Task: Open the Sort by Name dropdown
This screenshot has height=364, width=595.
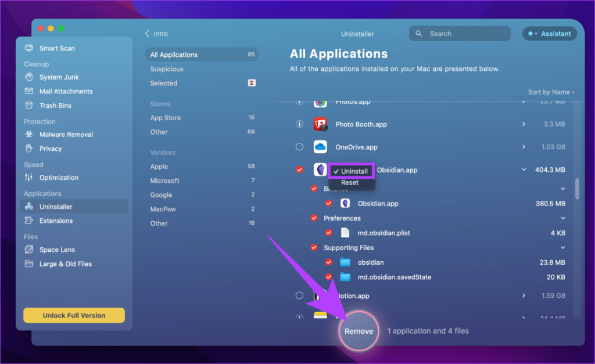Action: pos(551,92)
